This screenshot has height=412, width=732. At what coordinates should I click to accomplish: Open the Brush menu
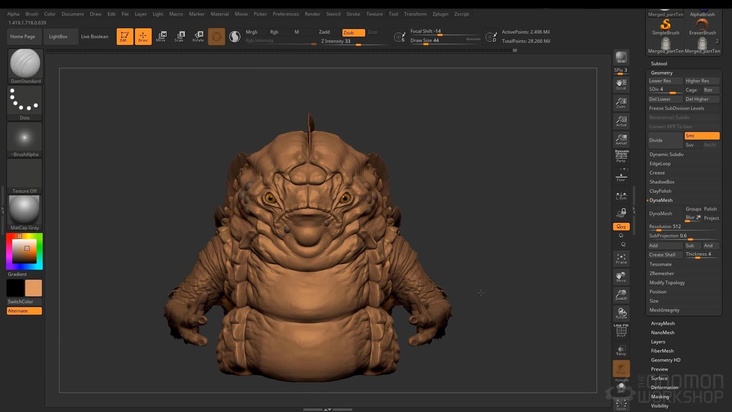tap(32, 14)
